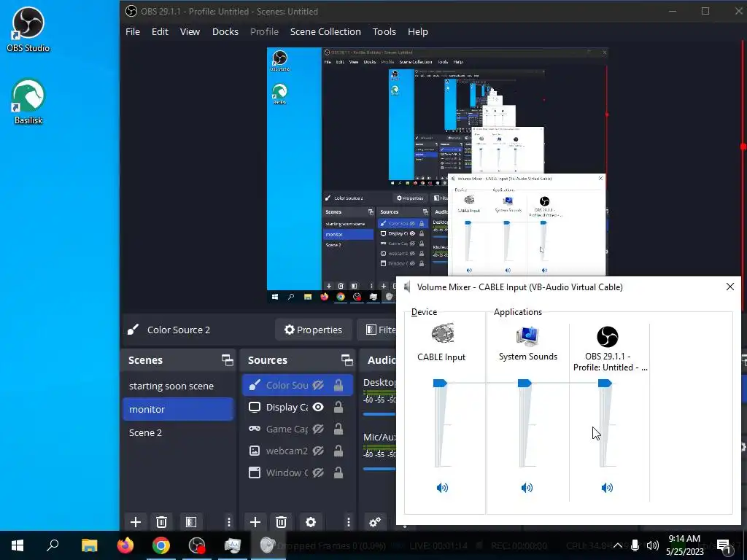Toggle visibility of Window Capture source
This screenshot has height=560, width=747.
[x=318, y=472]
